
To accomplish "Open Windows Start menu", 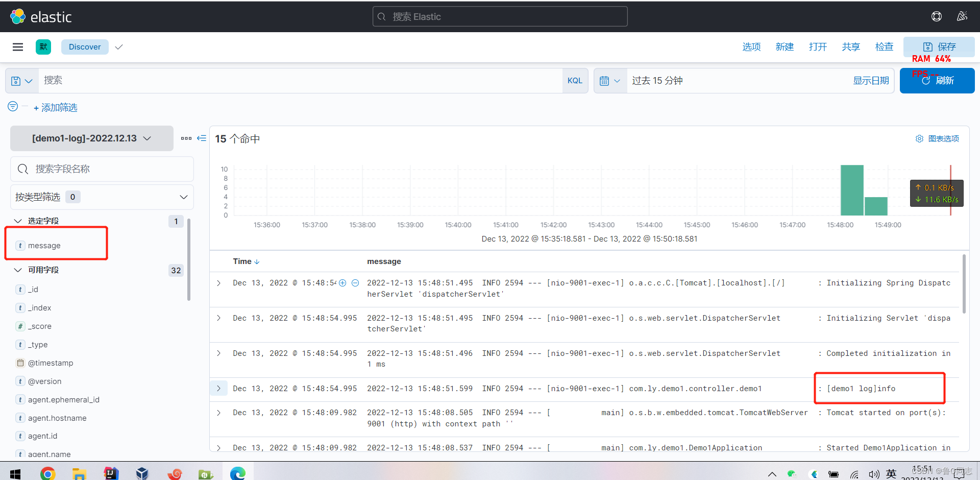I will click(15, 473).
